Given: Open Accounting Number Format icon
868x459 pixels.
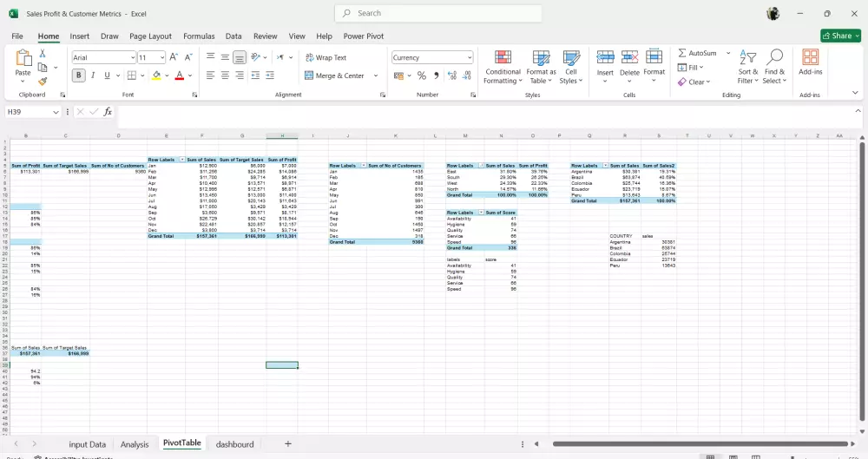Looking at the screenshot, I should pos(398,75).
